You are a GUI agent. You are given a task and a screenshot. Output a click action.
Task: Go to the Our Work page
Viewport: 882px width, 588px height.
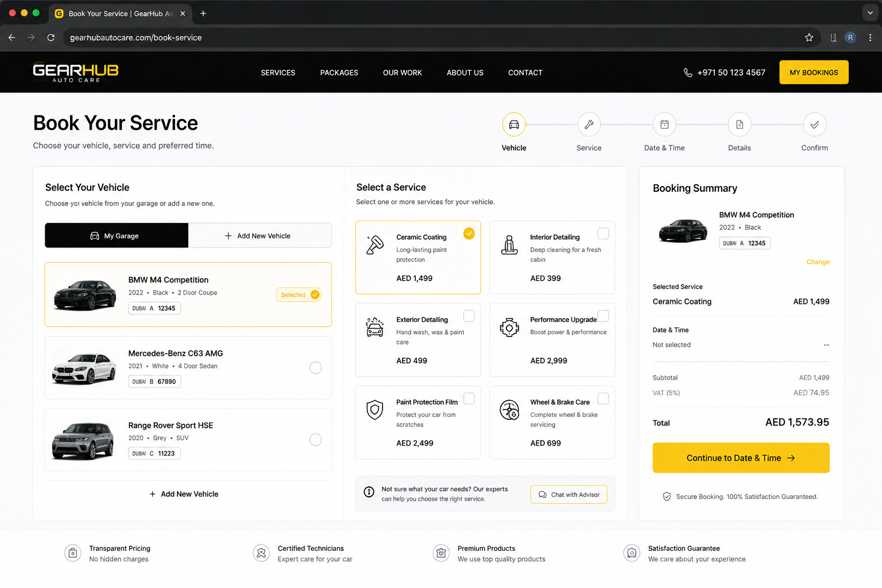[x=403, y=73]
